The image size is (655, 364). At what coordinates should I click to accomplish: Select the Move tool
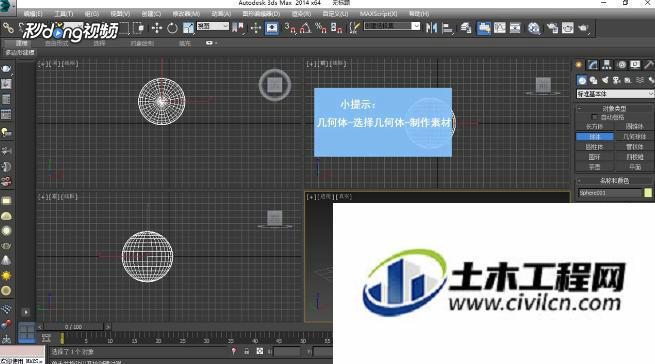pos(157,28)
